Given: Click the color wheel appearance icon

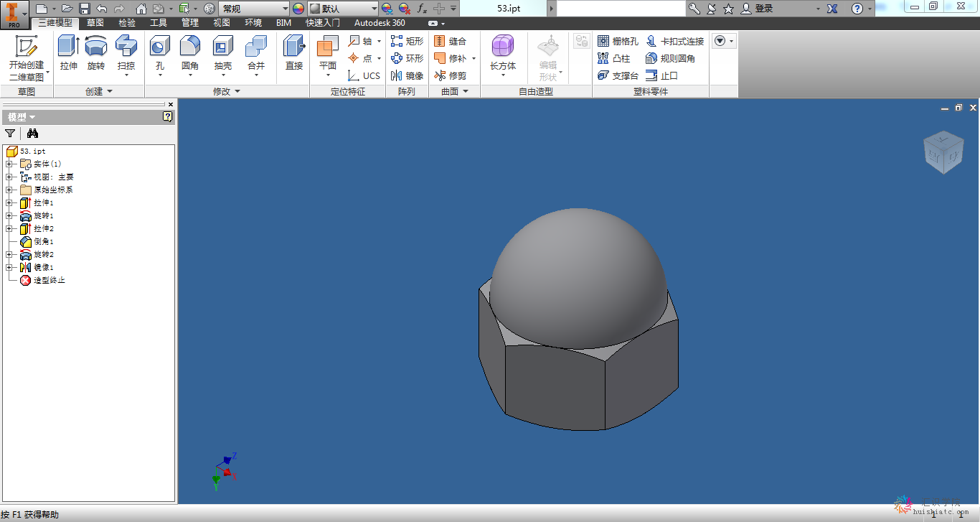Looking at the screenshot, I should tap(298, 9).
